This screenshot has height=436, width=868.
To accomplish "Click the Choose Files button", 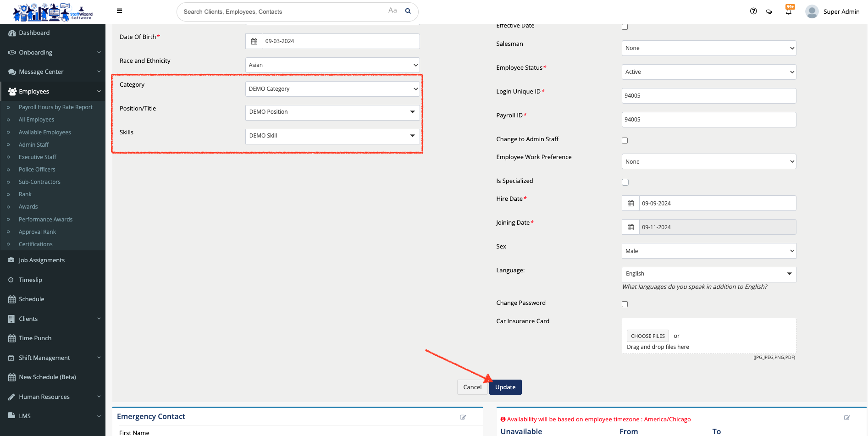I will point(647,336).
